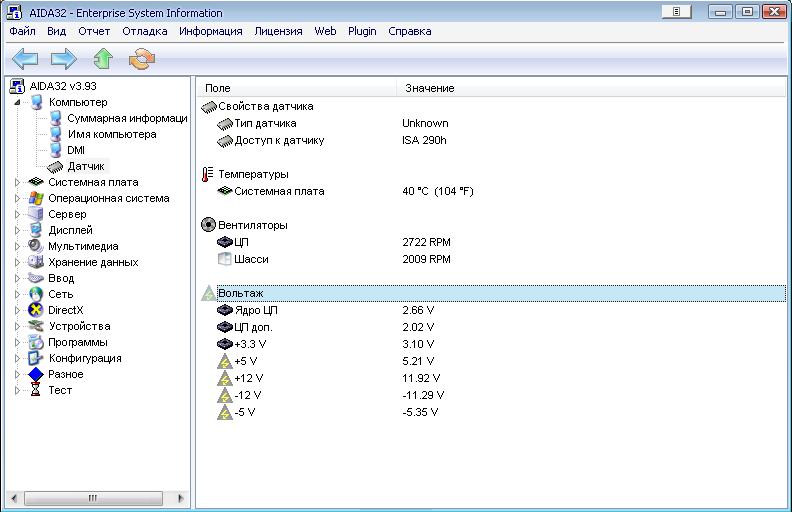792x512 pixels.
Task: Click the Мультимедиа speaker icon
Action: (x=36, y=246)
